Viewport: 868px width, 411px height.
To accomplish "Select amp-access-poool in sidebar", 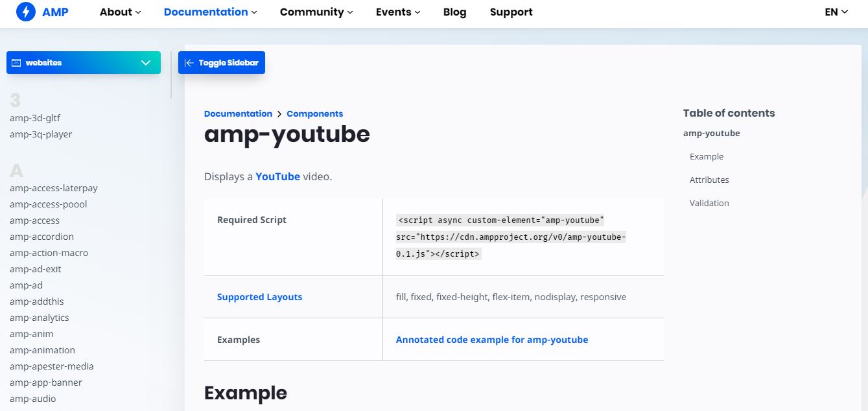I will tap(49, 204).
